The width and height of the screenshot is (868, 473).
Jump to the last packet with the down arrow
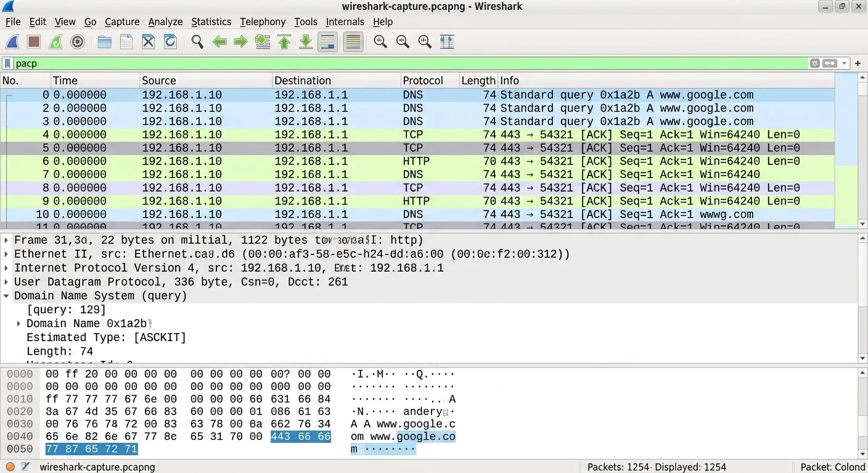click(306, 42)
